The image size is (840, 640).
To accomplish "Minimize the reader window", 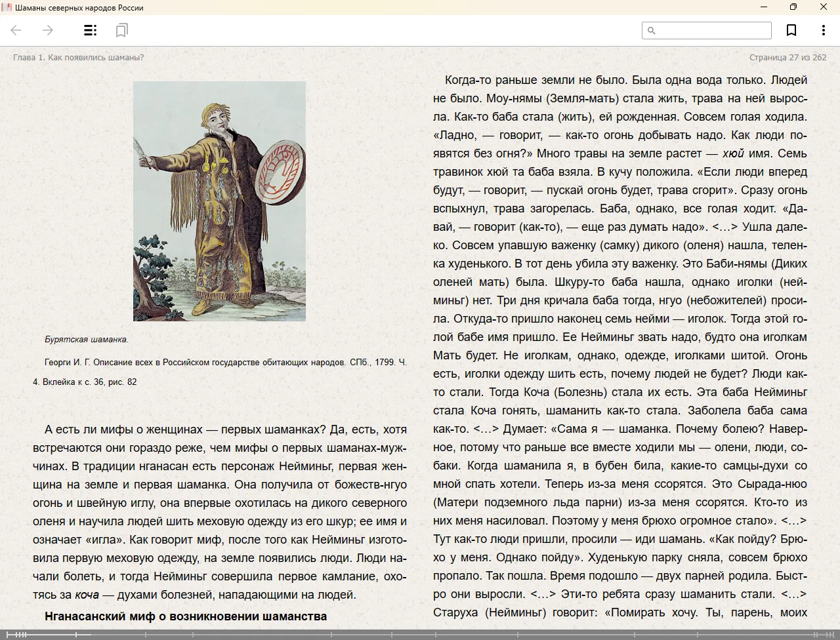I will point(764,7).
